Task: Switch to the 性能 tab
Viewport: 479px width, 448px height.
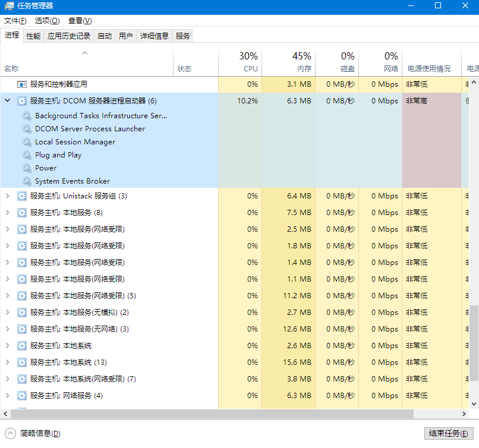Action: point(33,36)
